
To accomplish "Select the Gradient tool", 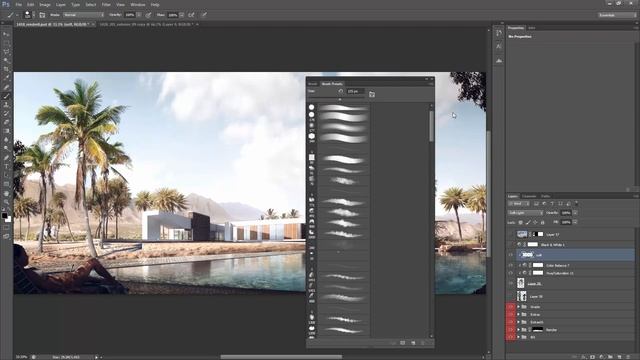I will pyautogui.click(x=6, y=131).
